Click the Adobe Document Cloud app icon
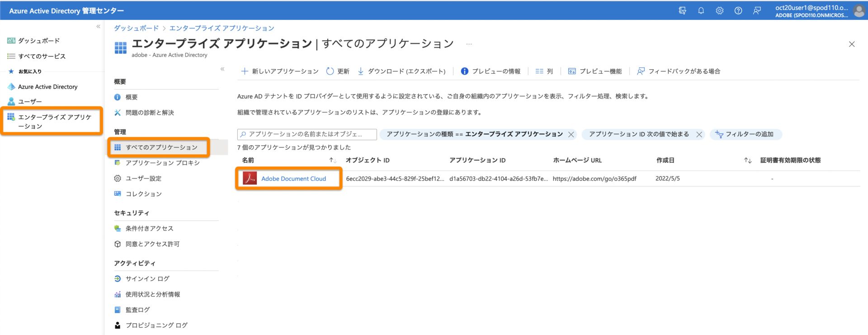Screen dimensions: 868x335 (250, 178)
